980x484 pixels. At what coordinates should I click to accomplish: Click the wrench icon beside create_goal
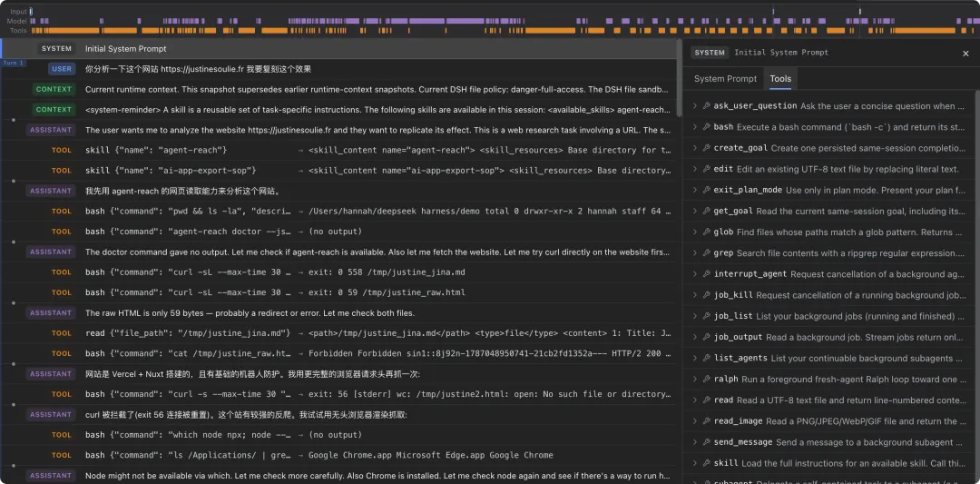click(x=706, y=148)
